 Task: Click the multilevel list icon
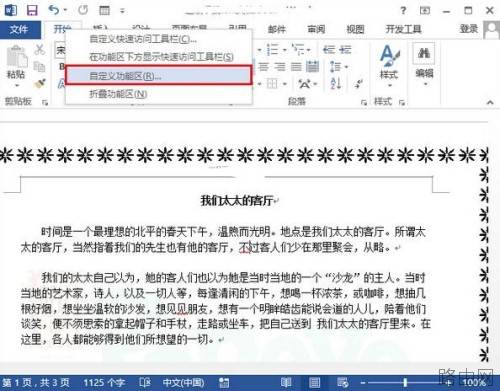298,50
